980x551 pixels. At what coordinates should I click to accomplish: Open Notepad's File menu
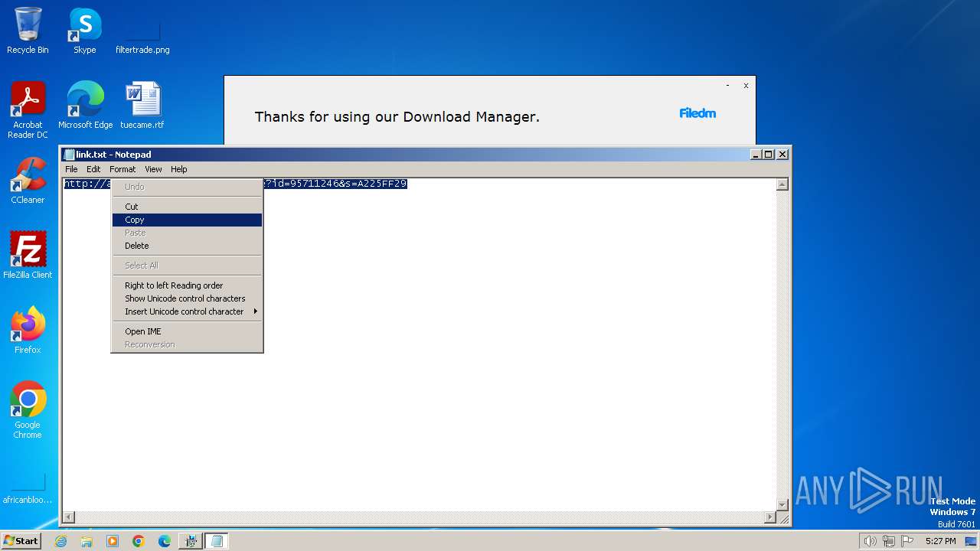pyautogui.click(x=71, y=169)
